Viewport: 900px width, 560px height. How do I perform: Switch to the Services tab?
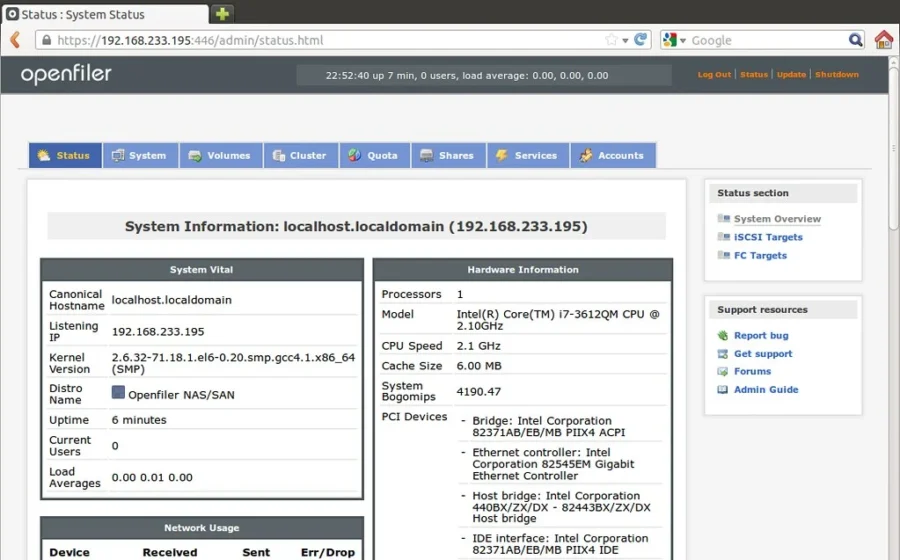(528, 155)
